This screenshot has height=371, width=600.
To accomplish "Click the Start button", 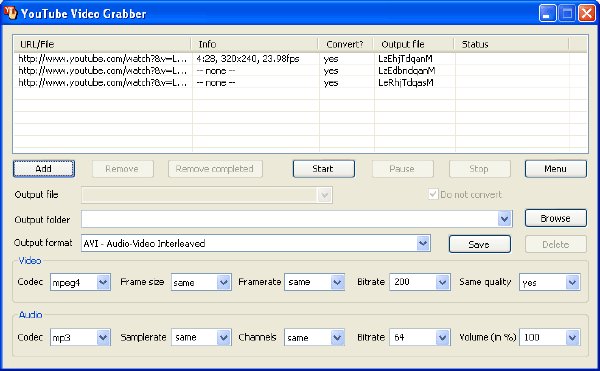I will [324, 169].
